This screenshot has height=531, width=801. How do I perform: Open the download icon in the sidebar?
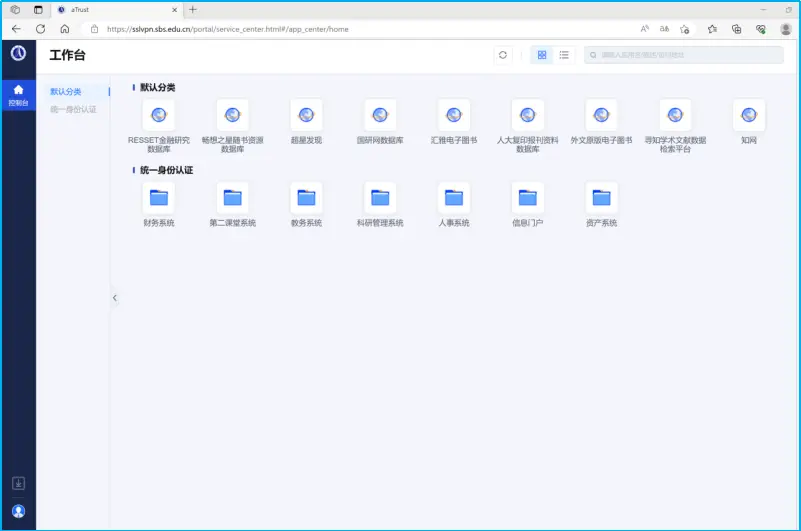[x=18, y=483]
